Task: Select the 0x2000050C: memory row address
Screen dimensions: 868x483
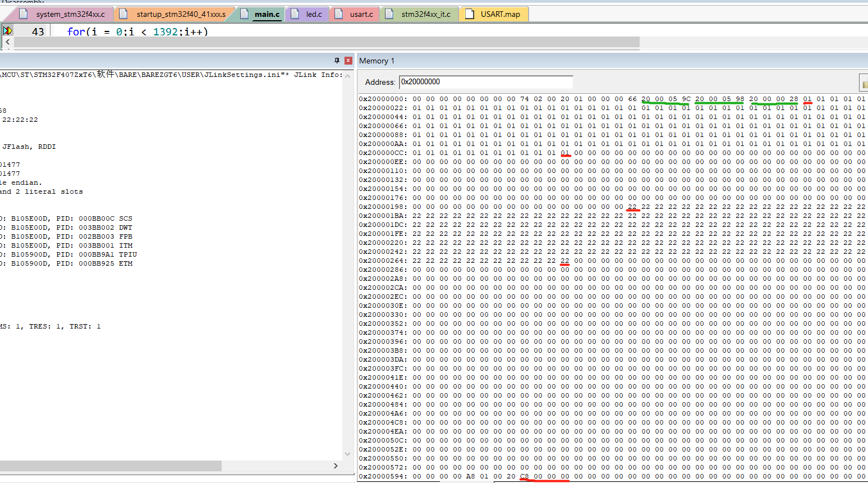Action: 383,440
